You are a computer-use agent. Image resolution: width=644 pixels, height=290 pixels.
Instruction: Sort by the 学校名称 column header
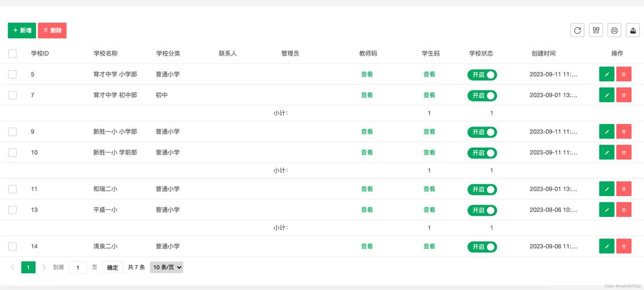tap(105, 53)
